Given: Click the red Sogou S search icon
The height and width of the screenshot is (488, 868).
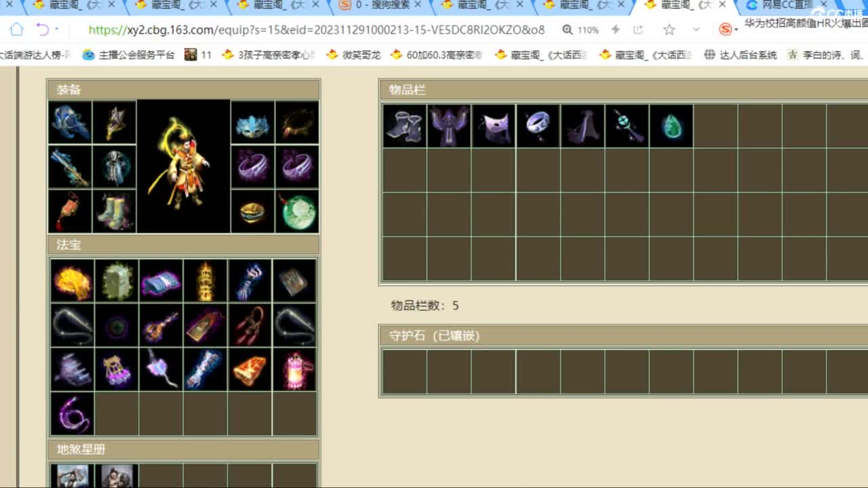Looking at the screenshot, I should 727,29.
